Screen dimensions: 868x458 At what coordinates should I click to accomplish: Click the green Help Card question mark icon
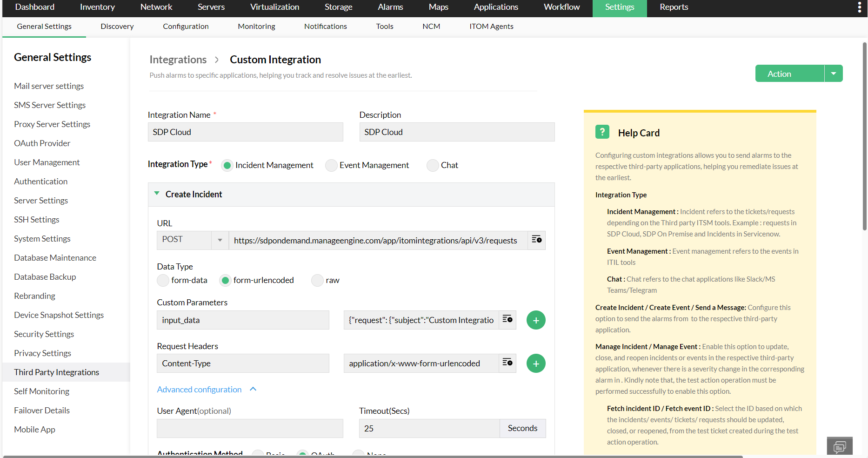pyautogui.click(x=602, y=132)
